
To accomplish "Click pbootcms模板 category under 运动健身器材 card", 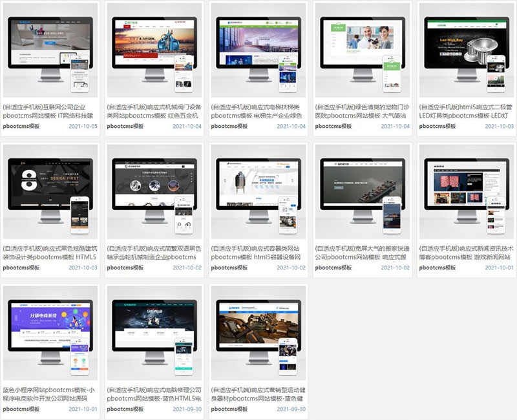I will [x=229, y=408].
